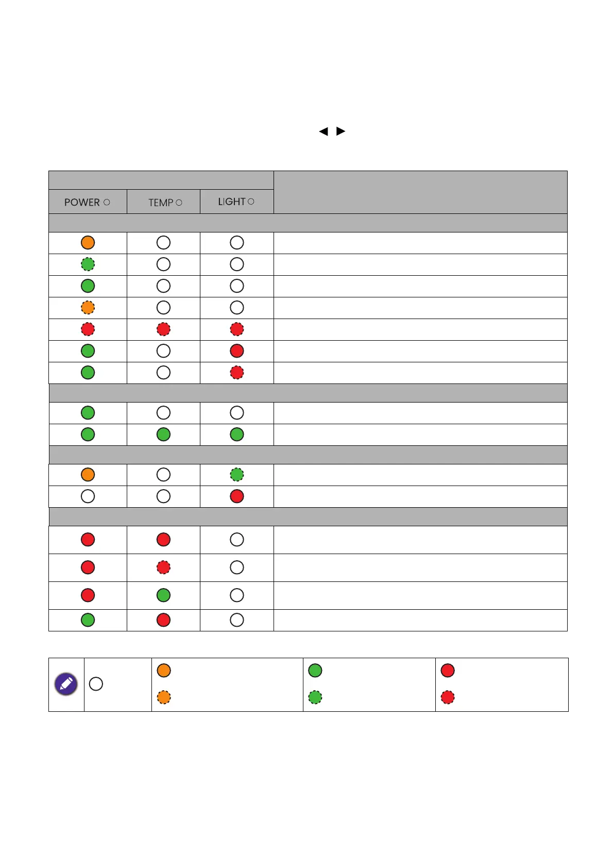Pick the dashed green circle in the legend
This screenshot has width=613, height=868.
(315, 697)
